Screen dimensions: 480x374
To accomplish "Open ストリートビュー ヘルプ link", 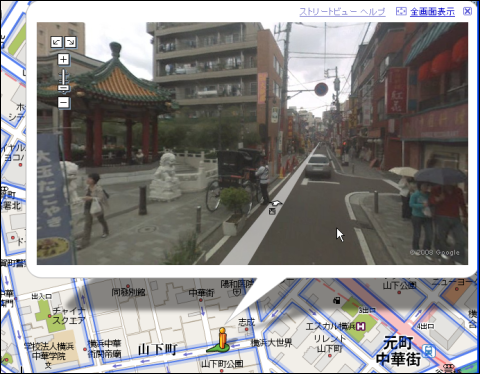I will [x=342, y=12].
